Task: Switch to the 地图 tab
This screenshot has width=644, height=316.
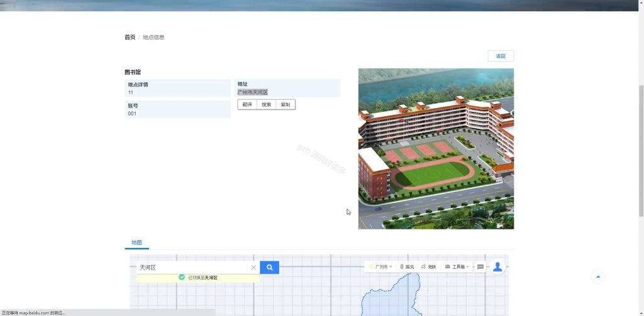Action: coord(136,242)
